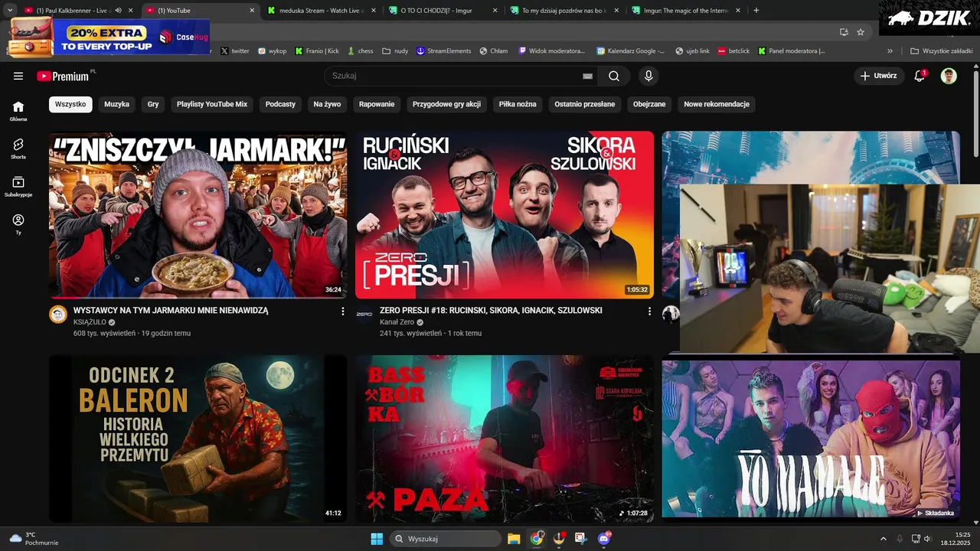Go to Główna home in sidebar
Screen dimensions: 980x551
click(x=18, y=111)
